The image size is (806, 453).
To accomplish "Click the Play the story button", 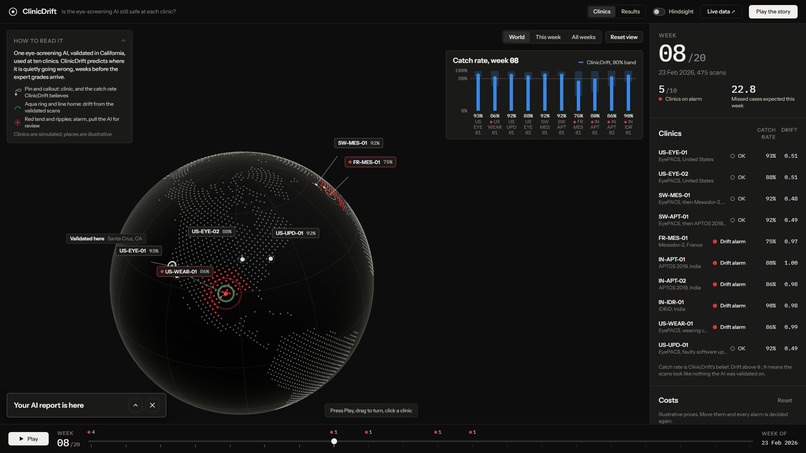I will point(773,11).
